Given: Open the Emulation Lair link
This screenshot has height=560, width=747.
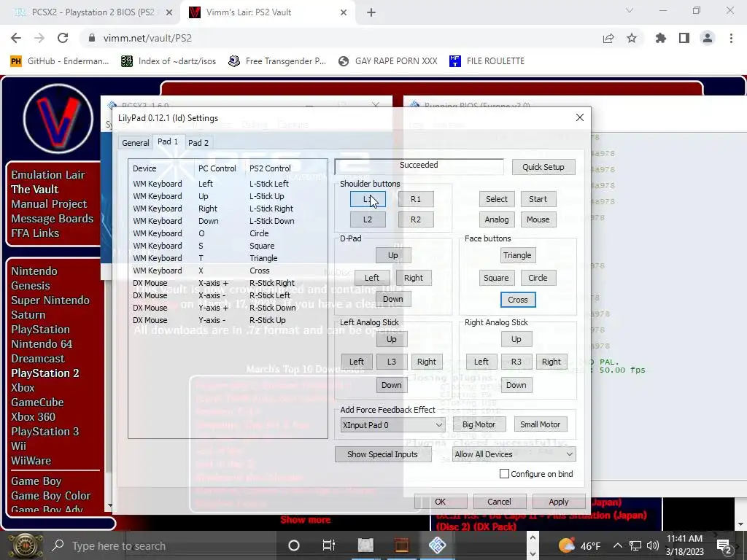Looking at the screenshot, I should point(48,175).
